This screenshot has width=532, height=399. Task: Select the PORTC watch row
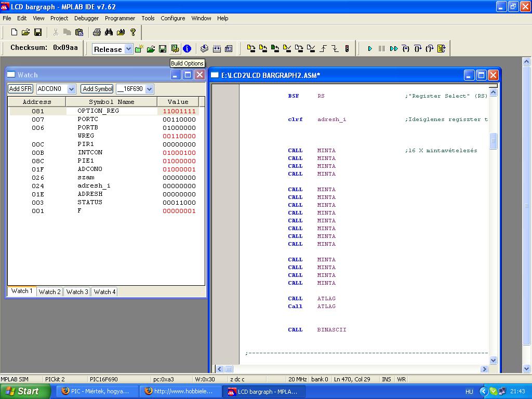[x=104, y=119]
